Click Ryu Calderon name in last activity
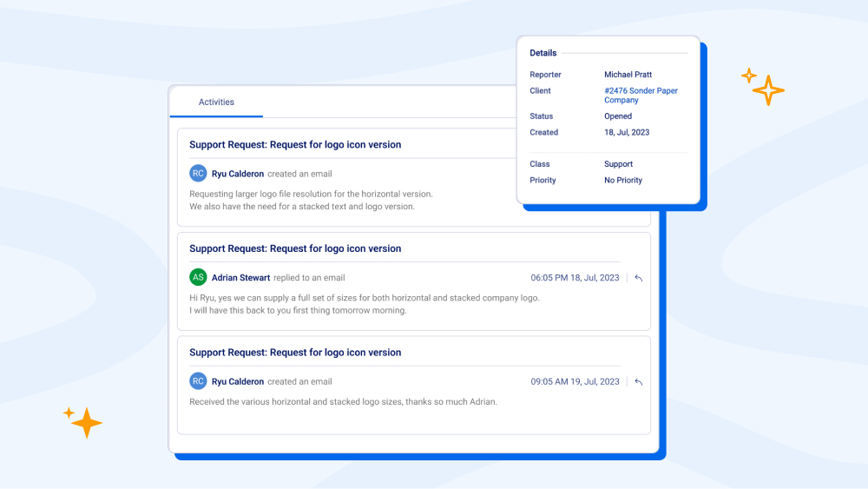This screenshot has width=868, height=489. coord(238,381)
